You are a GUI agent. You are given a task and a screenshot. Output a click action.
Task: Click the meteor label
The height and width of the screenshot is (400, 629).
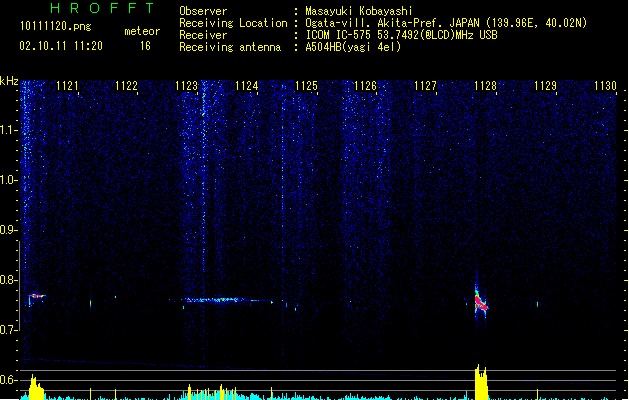(x=142, y=31)
